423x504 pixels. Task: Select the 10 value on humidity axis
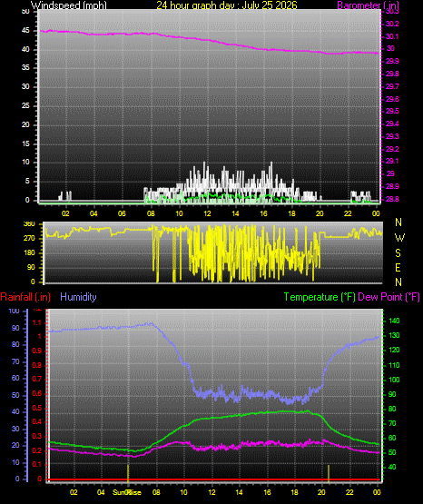pyautogui.click(x=15, y=462)
